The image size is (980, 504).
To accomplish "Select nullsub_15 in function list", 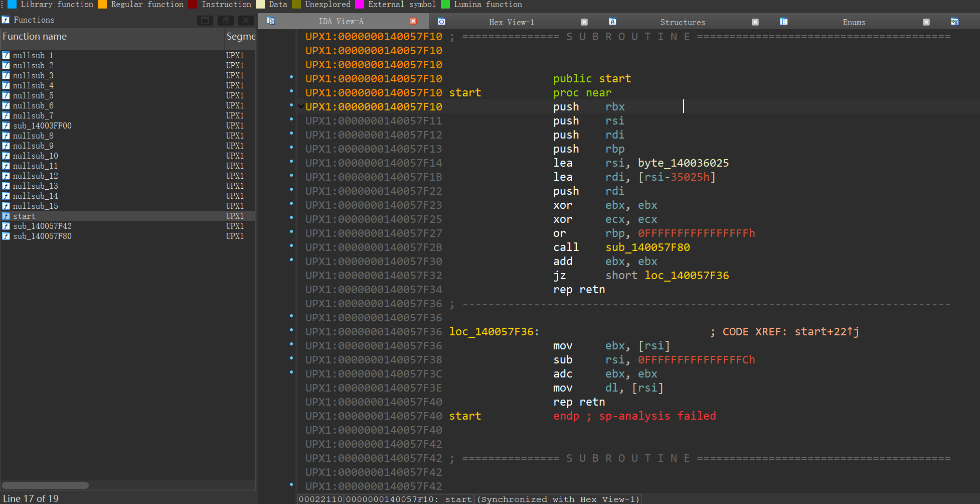I will [128, 206].
